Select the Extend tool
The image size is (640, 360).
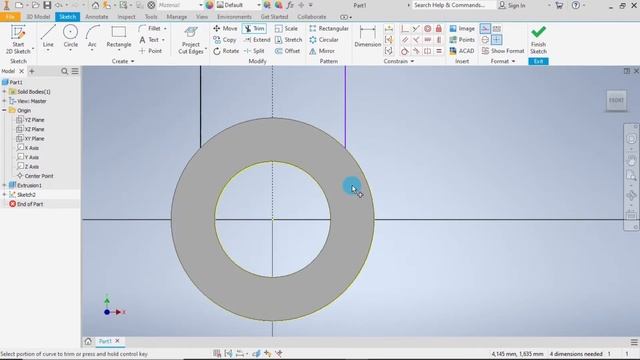[x=257, y=40]
